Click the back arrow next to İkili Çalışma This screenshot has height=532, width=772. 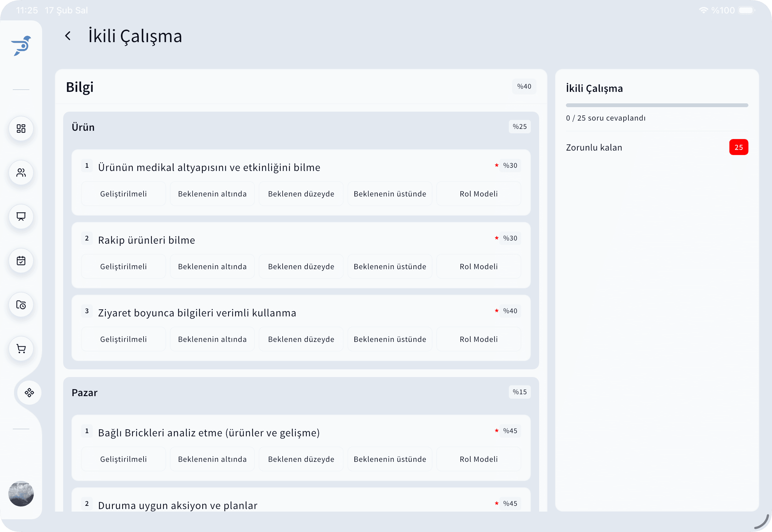[68, 36]
